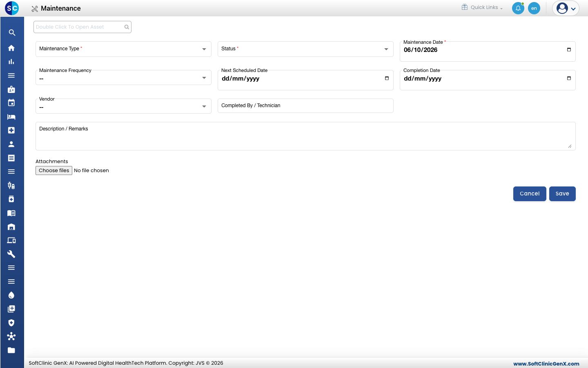The width and height of the screenshot is (588, 368).
Task: Click the Double Click To Open Asset field
Action: [x=82, y=27]
